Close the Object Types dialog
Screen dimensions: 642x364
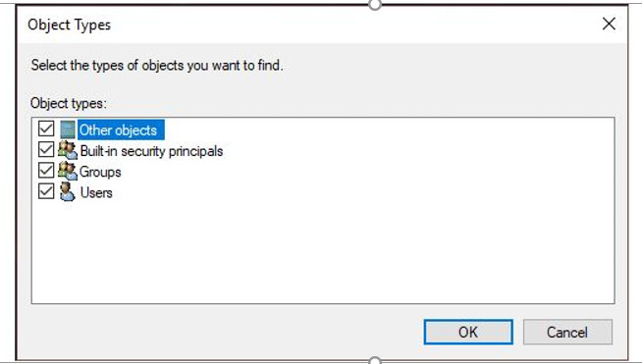609,24
